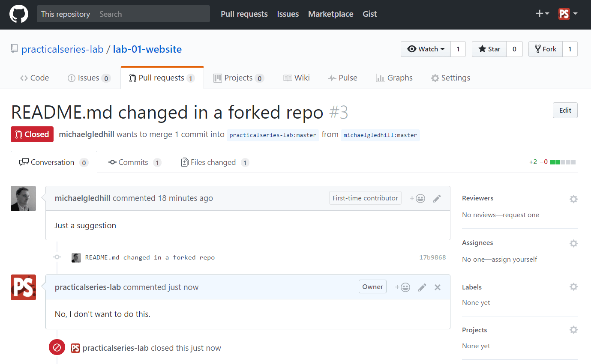Select the practicalseries-lab:master base branch

(273, 135)
